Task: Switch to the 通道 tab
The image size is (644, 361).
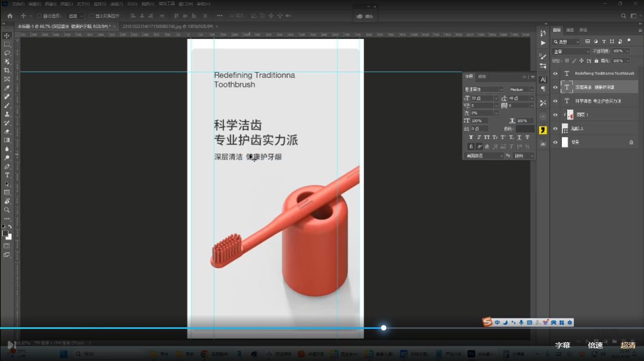Action: (x=570, y=30)
